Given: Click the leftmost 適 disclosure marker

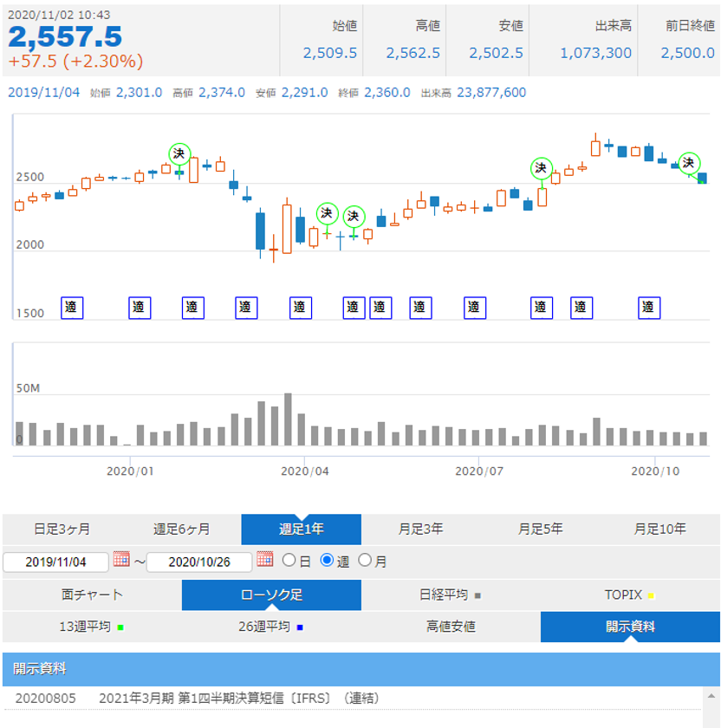Looking at the screenshot, I should pyautogui.click(x=70, y=307).
